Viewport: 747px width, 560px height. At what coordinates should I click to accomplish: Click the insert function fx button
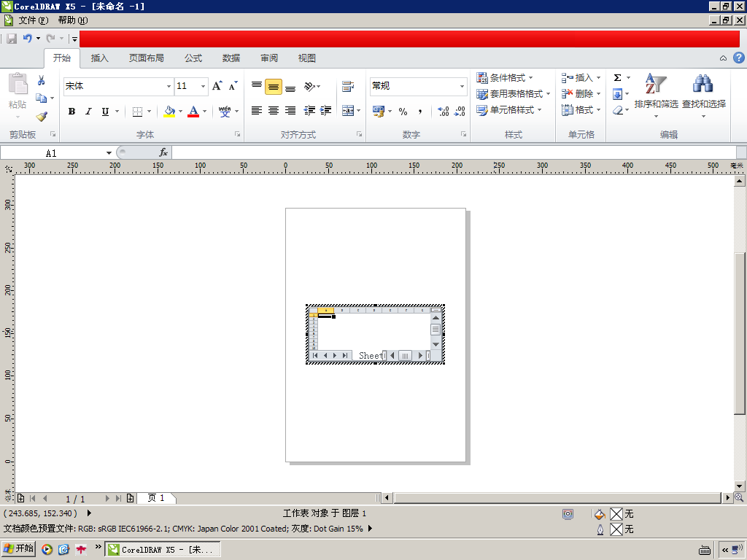pos(163,152)
